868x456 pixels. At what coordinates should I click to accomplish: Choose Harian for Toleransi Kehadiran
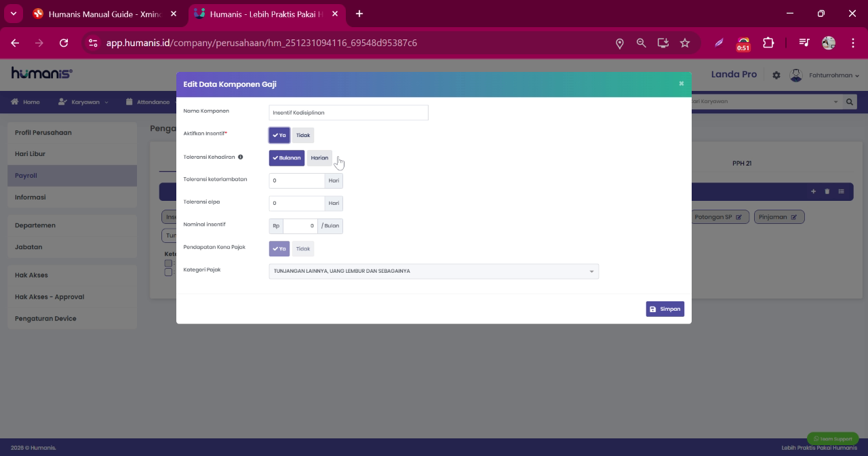[319, 158]
